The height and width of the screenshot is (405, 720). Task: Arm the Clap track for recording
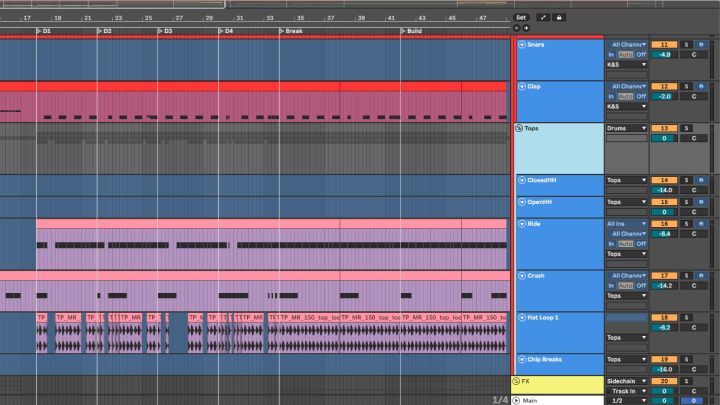[x=701, y=86]
